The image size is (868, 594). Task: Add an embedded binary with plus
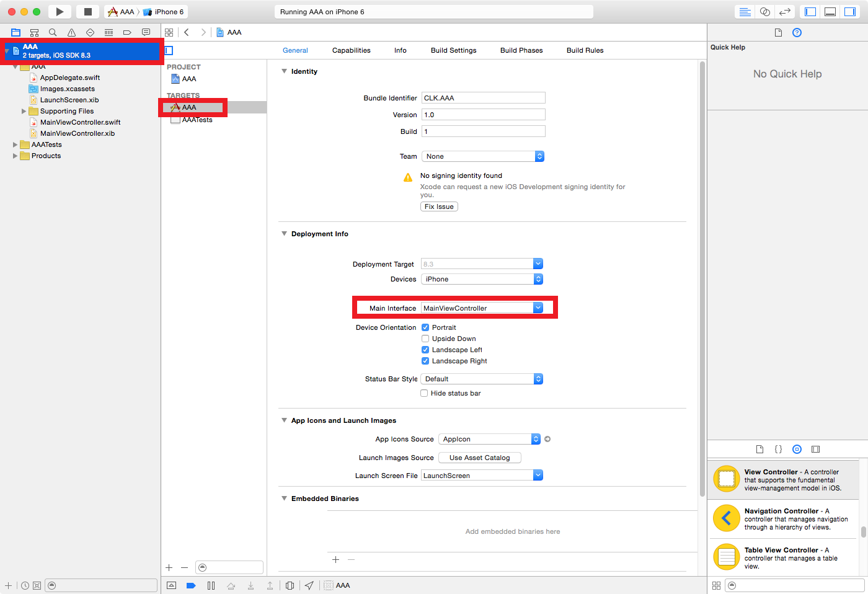(335, 559)
